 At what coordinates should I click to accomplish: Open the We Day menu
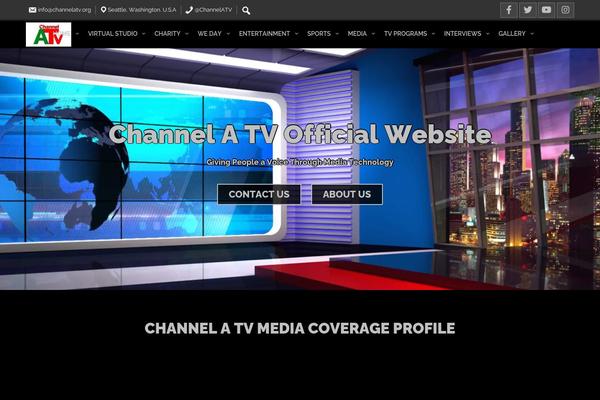(209, 34)
